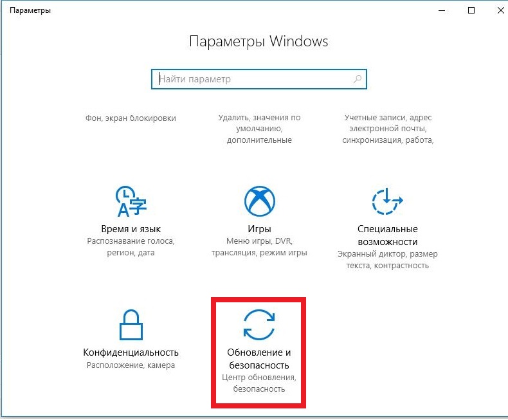Maximize the Параметры window

[471, 10]
